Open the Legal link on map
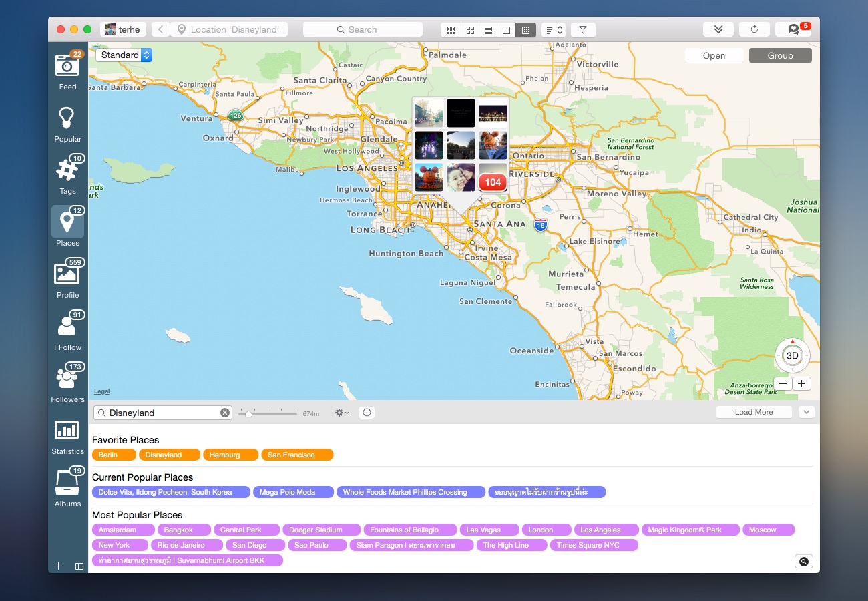Screen dimensions: 868x601 [101, 391]
